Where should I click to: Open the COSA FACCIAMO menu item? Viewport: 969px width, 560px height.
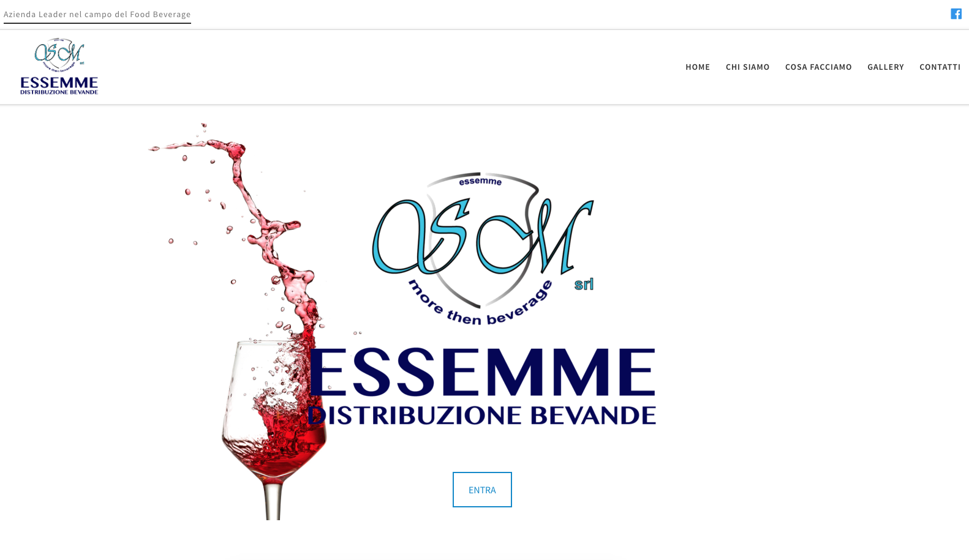pyautogui.click(x=818, y=67)
